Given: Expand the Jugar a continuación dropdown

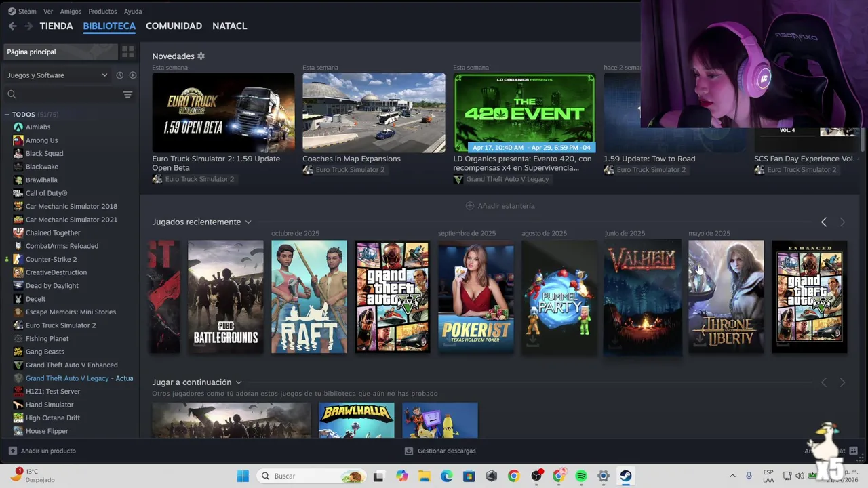Looking at the screenshot, I should click(x=239, y=382).
